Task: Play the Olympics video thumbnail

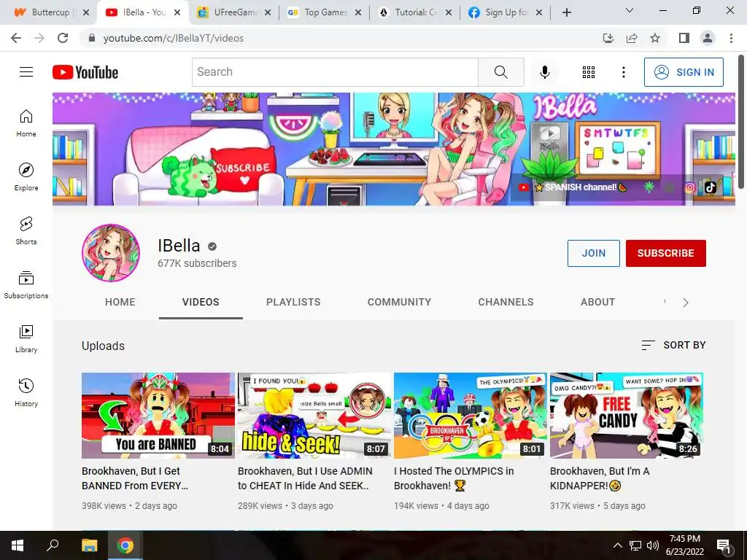Action: point(471,416)
